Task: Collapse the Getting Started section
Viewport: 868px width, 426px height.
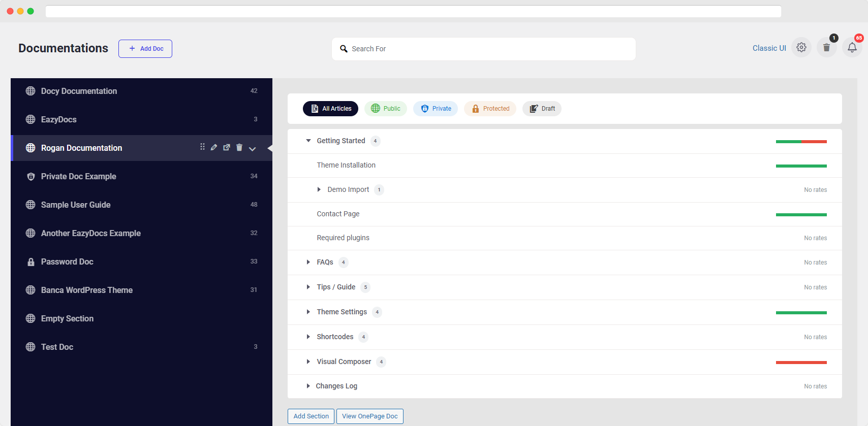Action: coord(308,141)
